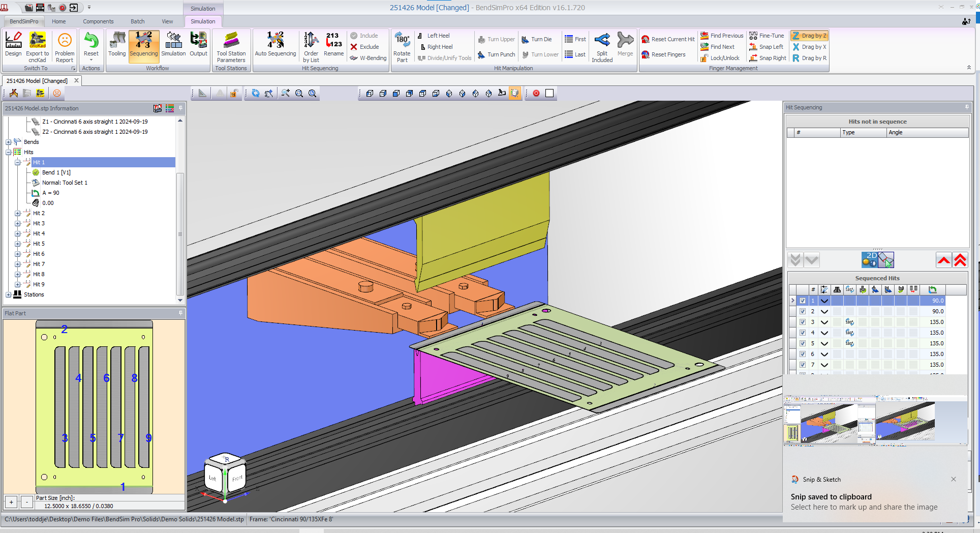
Task: Move hit to top with double red arrow
Action: pos(960,260)
